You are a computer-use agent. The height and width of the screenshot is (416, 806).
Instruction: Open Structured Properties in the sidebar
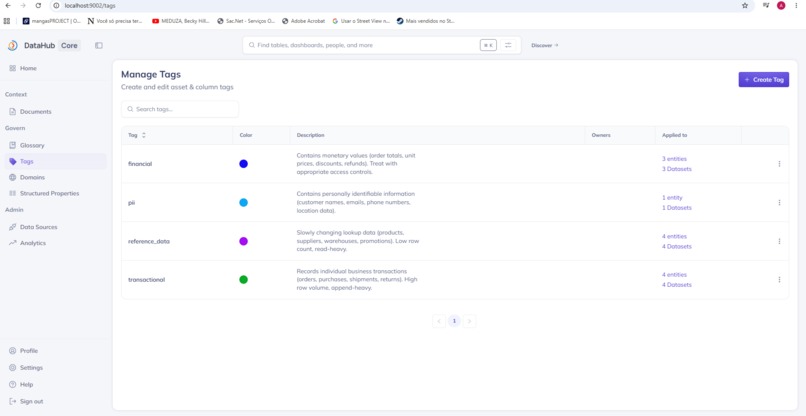[56, 193]
